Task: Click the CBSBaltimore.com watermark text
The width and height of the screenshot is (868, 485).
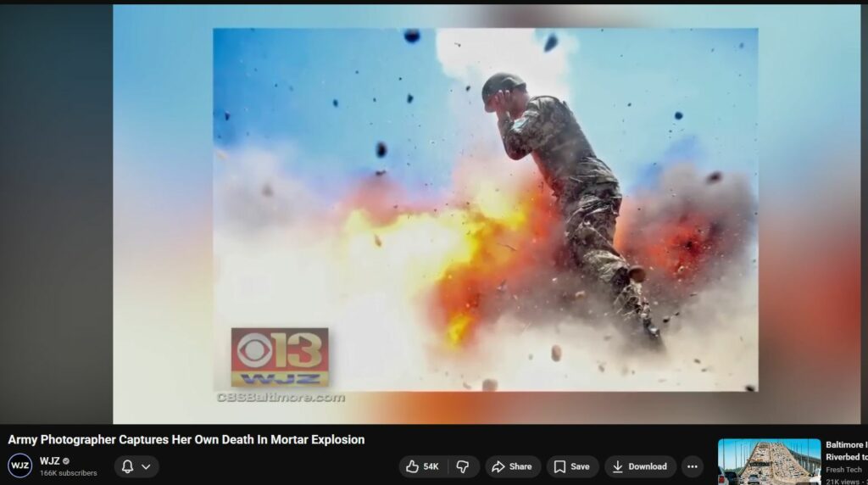Action: pyautogui.click(x=281, y=397)
